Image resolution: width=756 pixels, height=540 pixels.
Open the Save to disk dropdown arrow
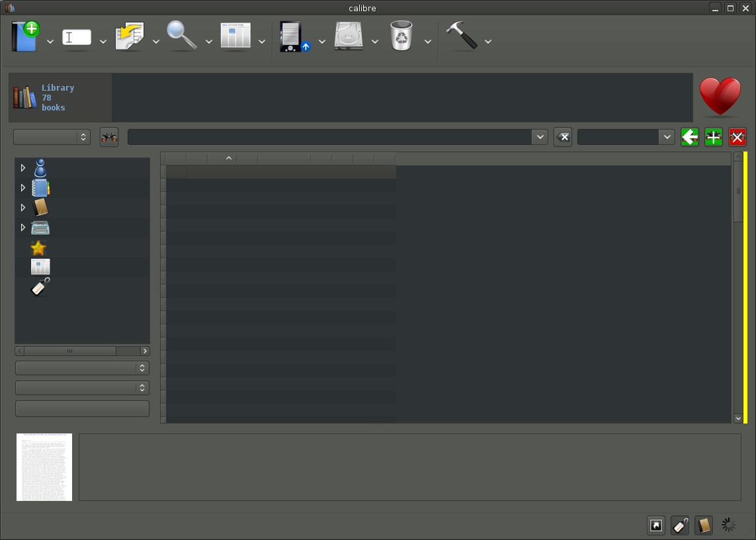(374, 42)
